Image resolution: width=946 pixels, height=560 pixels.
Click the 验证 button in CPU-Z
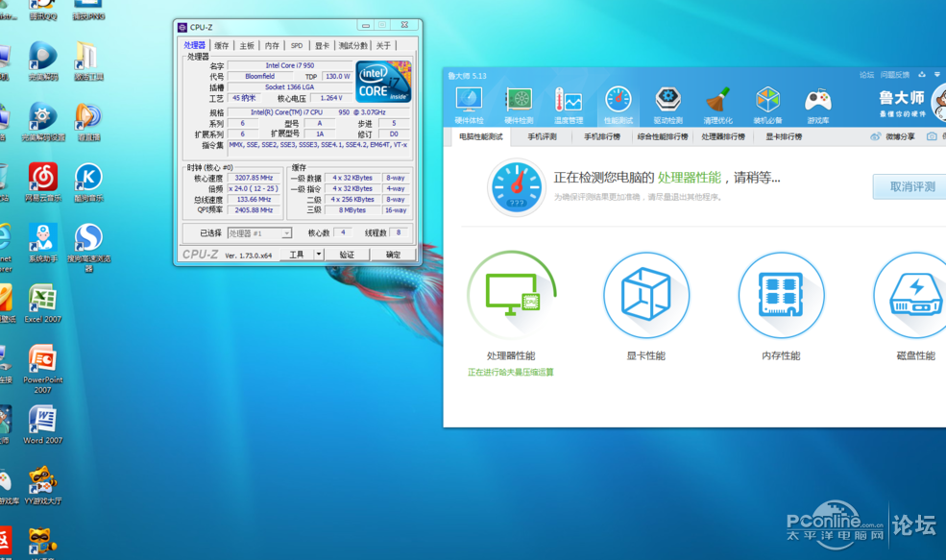pyautogui.click(x=347, y=255)
